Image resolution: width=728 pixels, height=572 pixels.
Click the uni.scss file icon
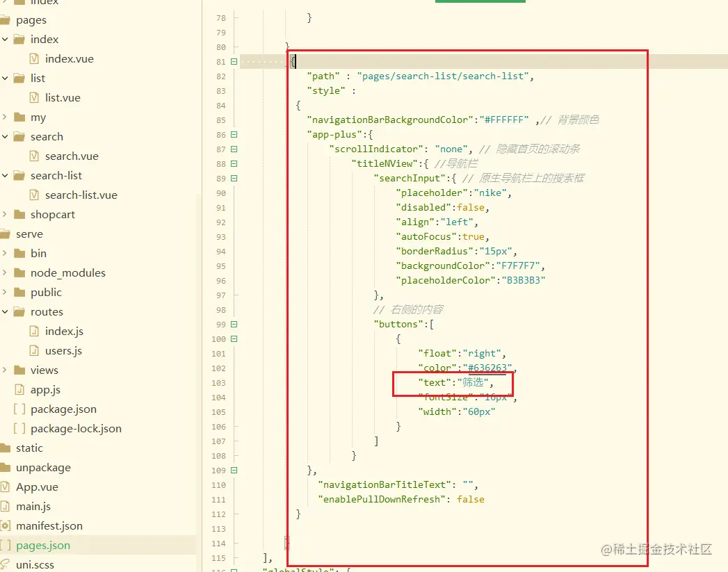tap(5, 564)
